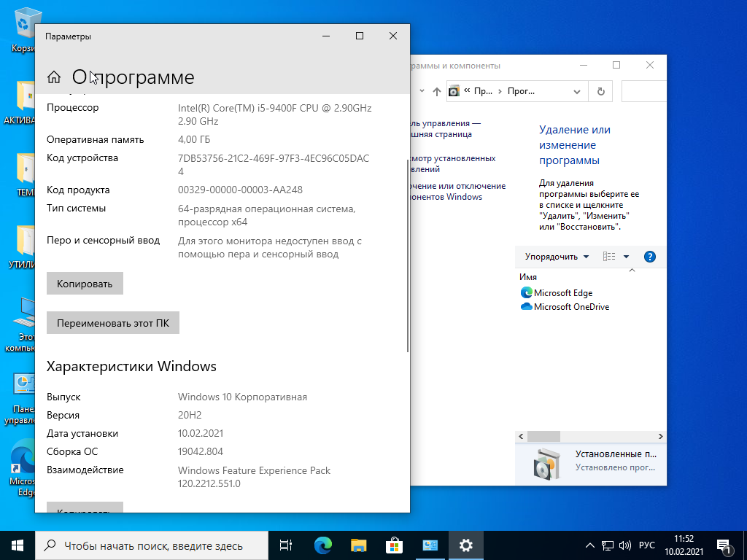This screenshot has height=560, width=747.
Task: Open Microsoft Edge from the taskbar
Action: tap(322, 545)
